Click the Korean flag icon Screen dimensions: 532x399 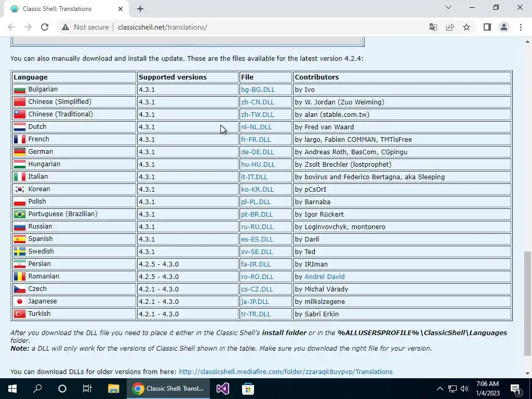click(x=19, y=189)
